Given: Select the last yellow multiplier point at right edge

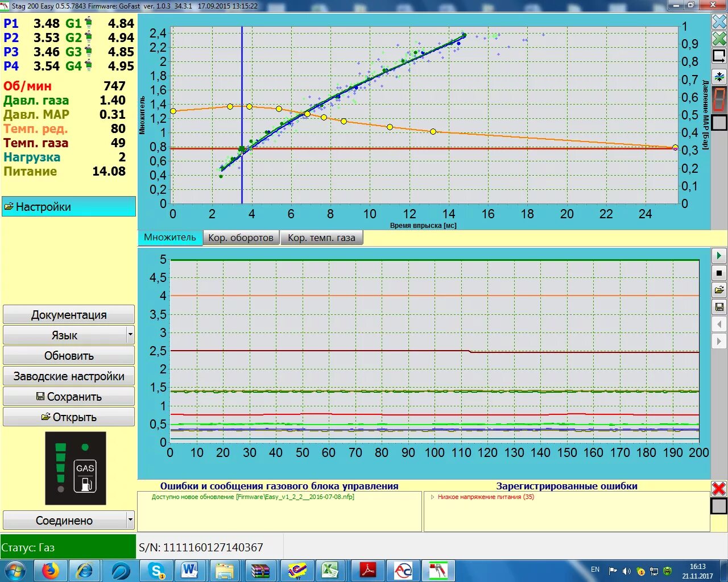Looking at the screenshot, I should [675, 148].
